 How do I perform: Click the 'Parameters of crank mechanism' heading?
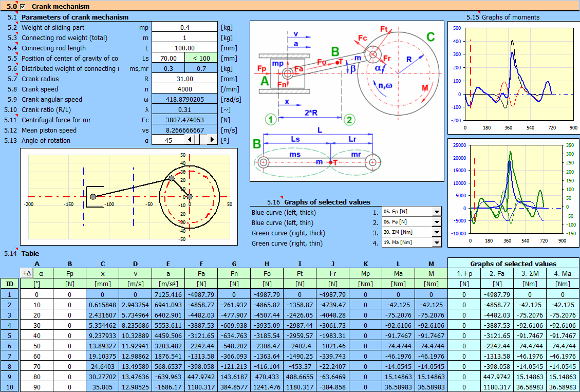pos(75,17)
